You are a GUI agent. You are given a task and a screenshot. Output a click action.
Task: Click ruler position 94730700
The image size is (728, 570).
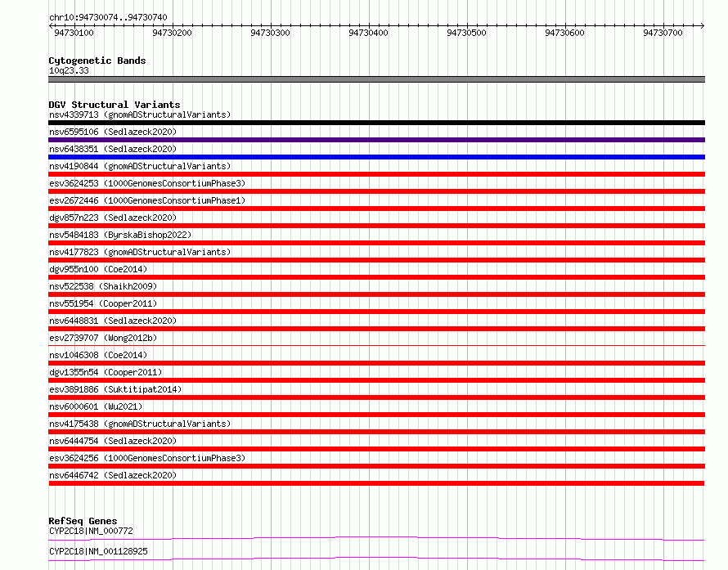[663, 33]
